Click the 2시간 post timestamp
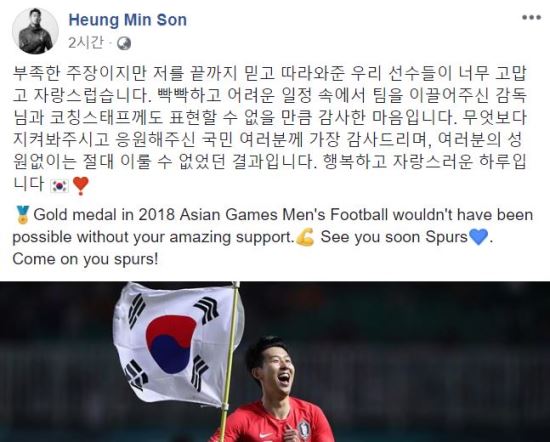The width and height of the screenshot is (550, 442). click(86, 43)
